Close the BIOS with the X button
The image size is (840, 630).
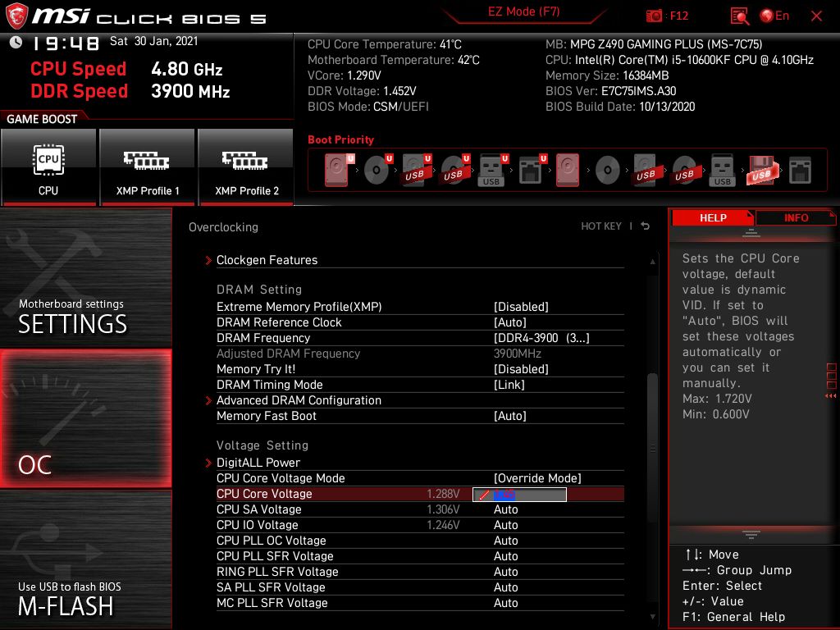(816, 16)
